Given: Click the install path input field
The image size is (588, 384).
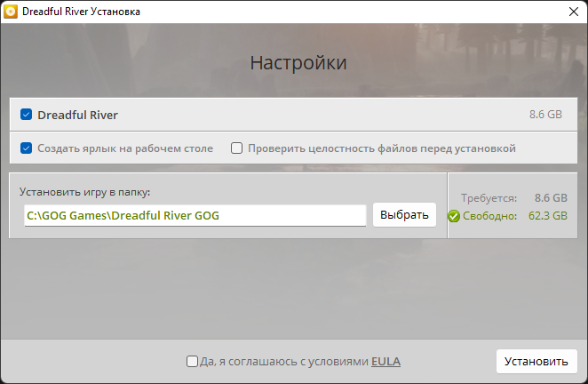Looking at the screenshot, I should pos(195,215).
